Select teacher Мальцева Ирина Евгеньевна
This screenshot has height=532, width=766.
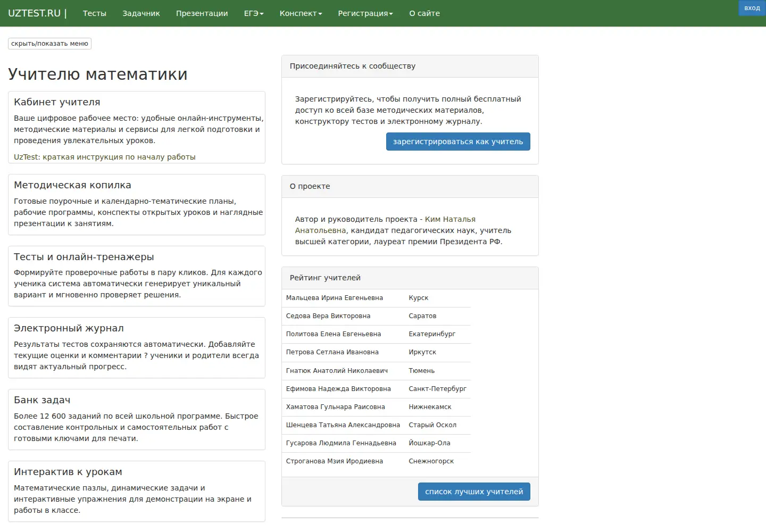(335, 298)
